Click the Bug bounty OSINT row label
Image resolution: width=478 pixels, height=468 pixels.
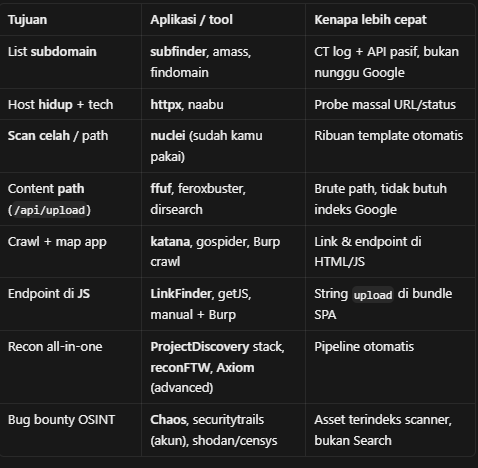click(x=61, y=420)
